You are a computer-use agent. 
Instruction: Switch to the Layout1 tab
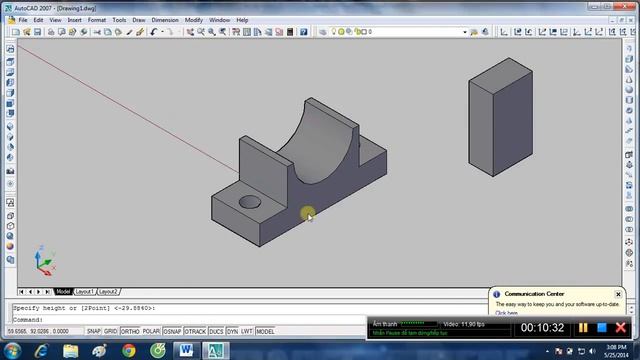(85, 292)
